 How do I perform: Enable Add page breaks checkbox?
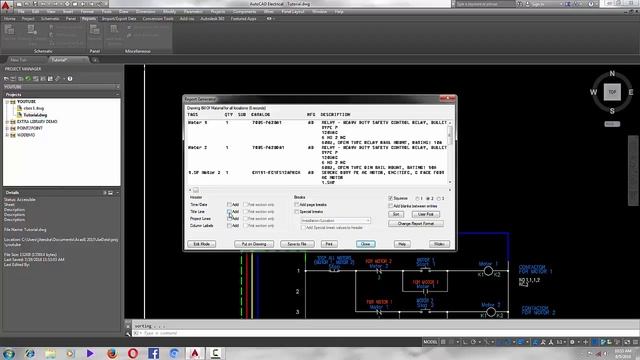point(297,204)
